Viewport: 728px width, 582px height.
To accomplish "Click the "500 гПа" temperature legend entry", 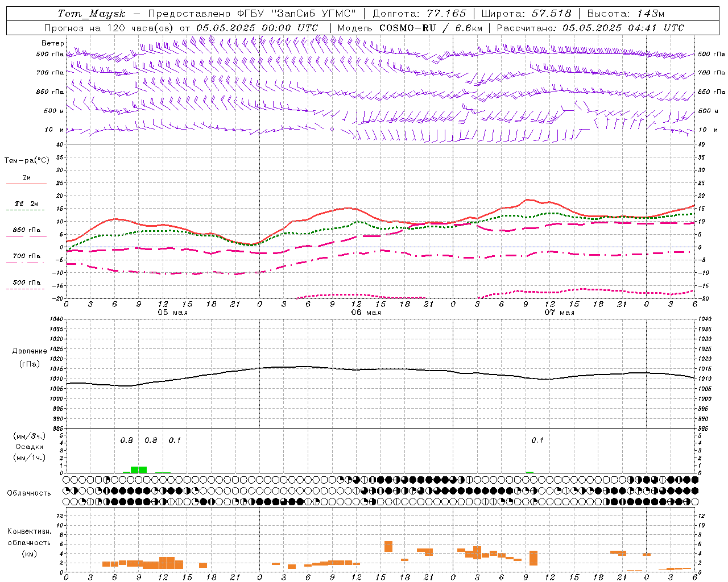I will (x=27, y=282).
